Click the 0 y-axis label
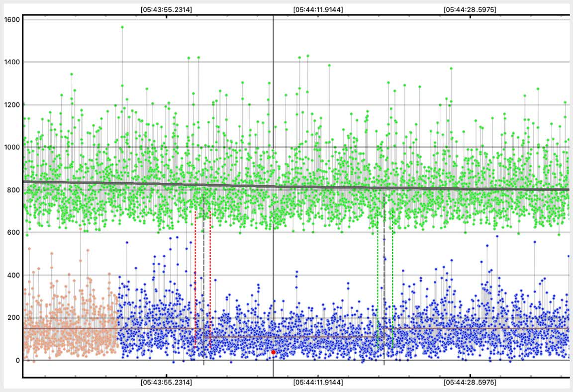This screenshot has height=392, width=573. [17, 360]
